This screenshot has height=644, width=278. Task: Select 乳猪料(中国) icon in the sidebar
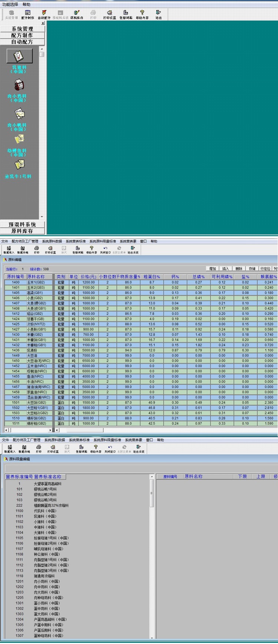point(19,56)
